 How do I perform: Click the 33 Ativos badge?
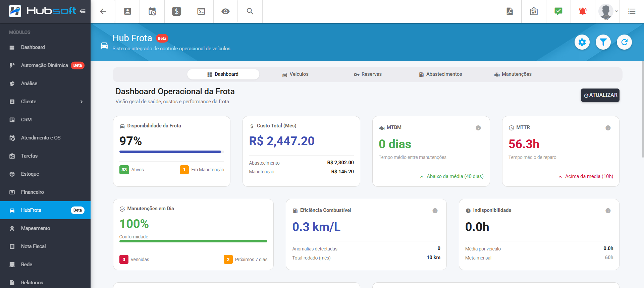pyautogui.click(x=124, y=170)
